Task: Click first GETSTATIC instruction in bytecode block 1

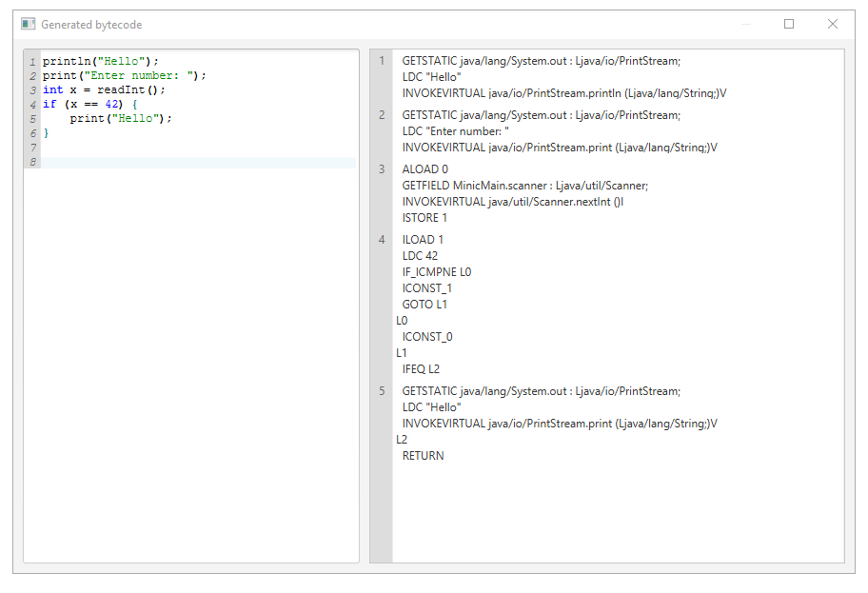Action: pos(541,61)
